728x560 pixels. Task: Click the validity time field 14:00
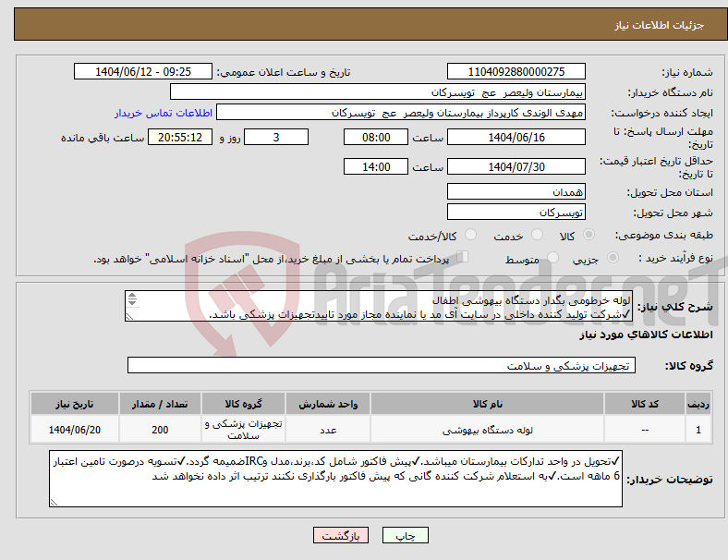[376, 166]
